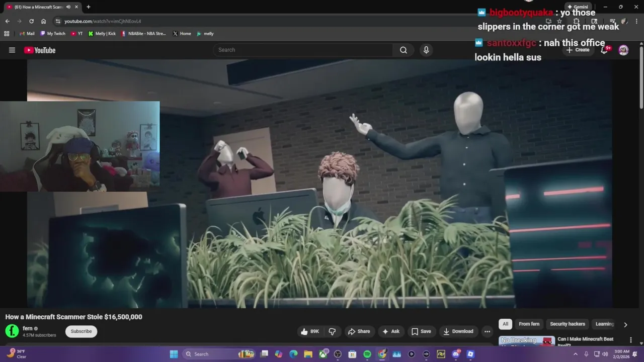Subscribe to the fern channel
The height and width of the screenshot is (362, 644).
[81, 331]
